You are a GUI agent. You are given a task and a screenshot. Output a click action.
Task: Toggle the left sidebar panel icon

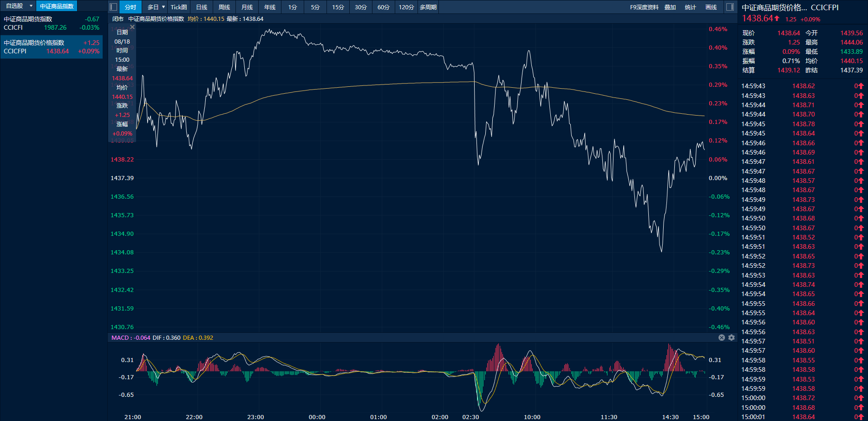coord(113,7)
